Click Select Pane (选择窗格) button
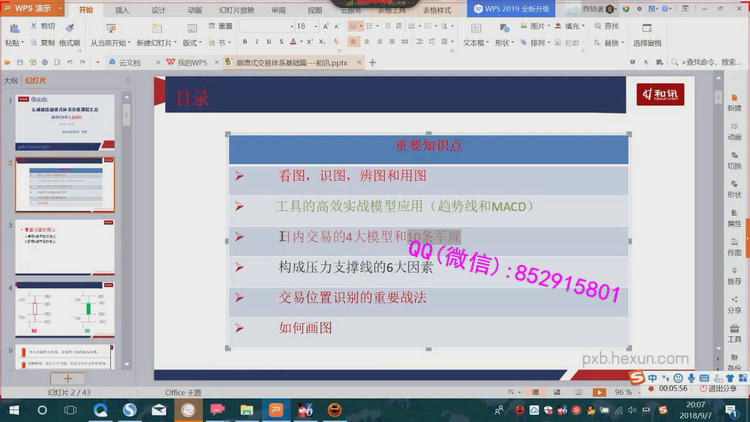Viewport: 750px width, 422px height. 647,43
